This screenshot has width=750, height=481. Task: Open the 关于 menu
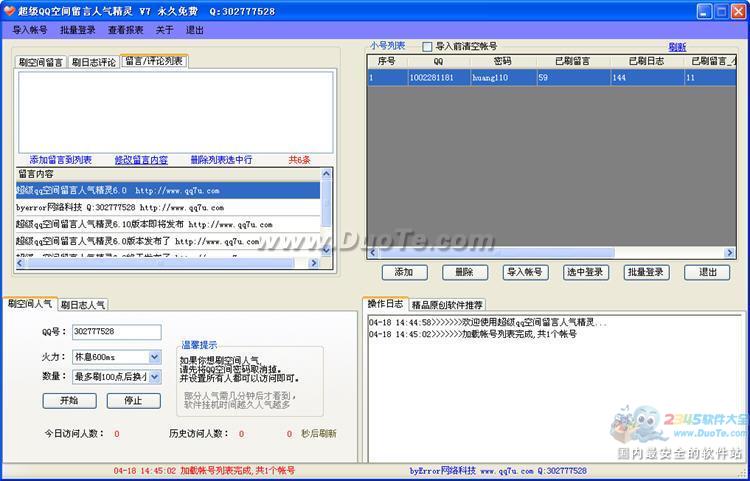coord(165,30)
